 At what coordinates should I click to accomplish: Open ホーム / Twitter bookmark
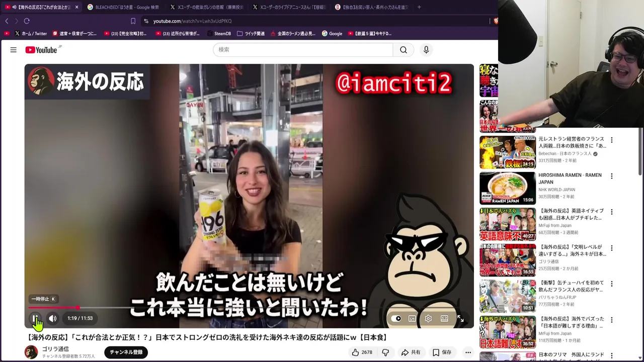point(31,34)
